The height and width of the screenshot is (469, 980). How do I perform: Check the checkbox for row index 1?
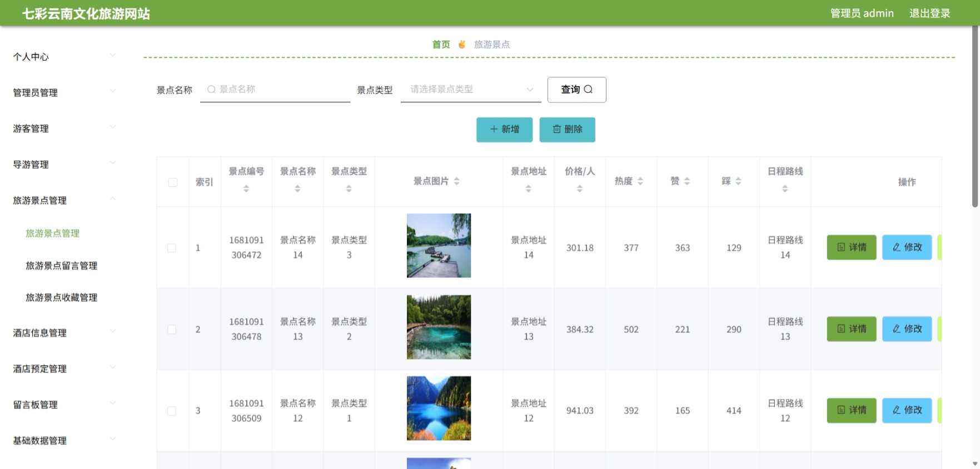[x=172, y=248]
